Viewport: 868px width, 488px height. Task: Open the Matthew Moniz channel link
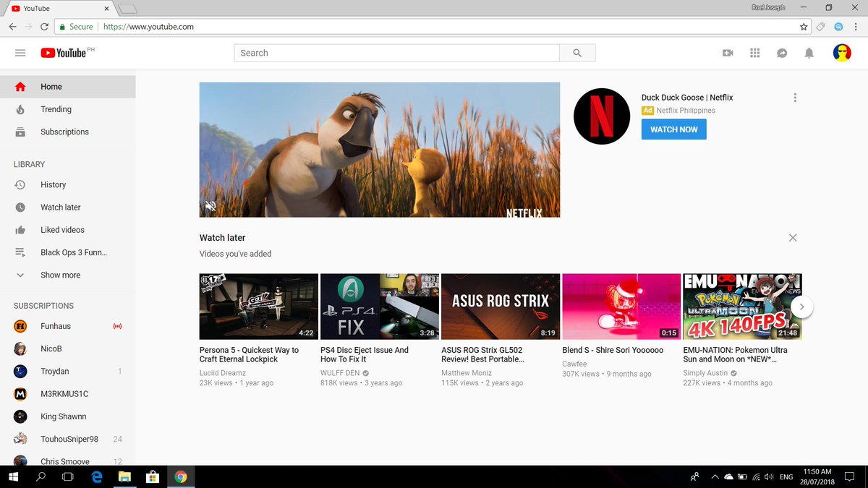[467, 373]
